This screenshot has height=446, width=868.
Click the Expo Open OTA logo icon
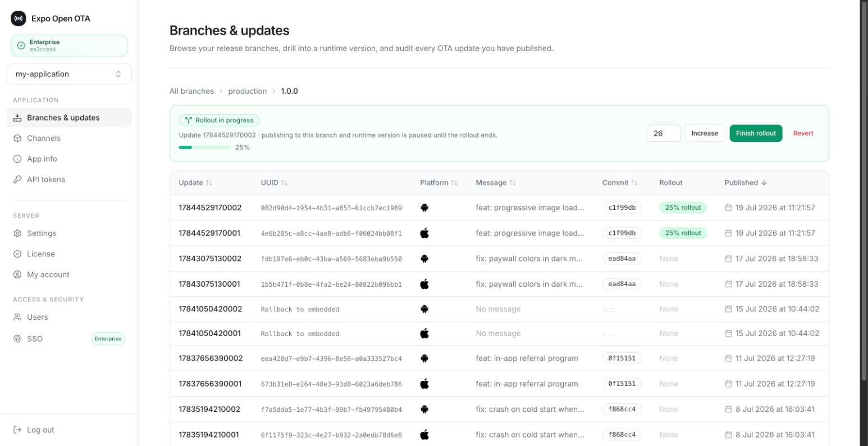(19, 19)
